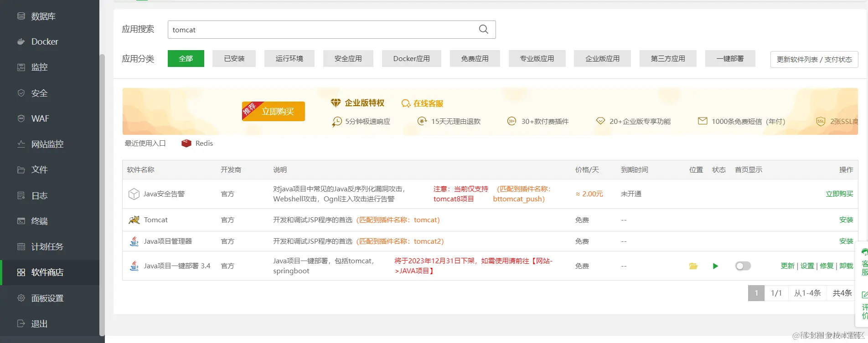868x343 pixels.
Task: Click the Redis recent-use shortcut
Action: [197, 143]
